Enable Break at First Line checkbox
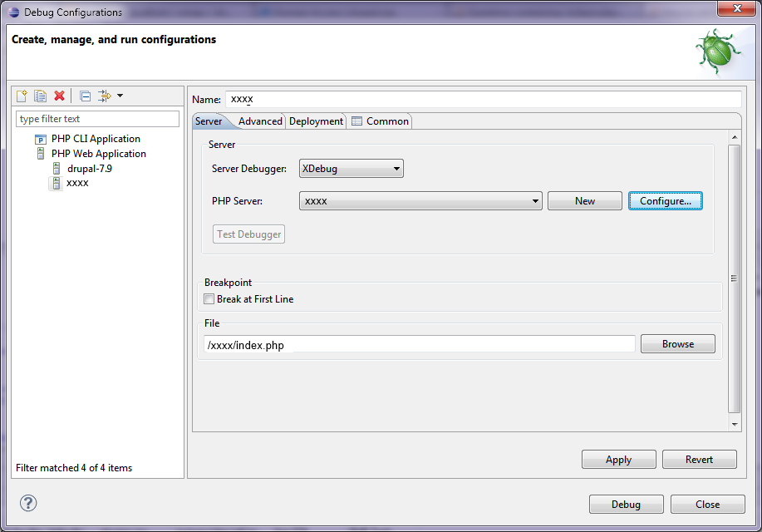762x532 pixels. pos(209,299)
